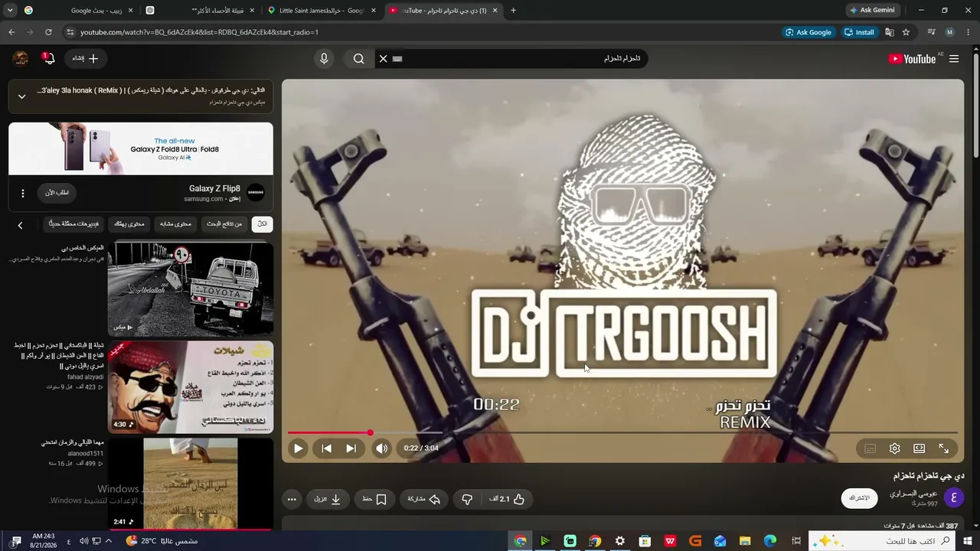
Task: Like the video with 2.1 thousand likes
Action: pos(507,499)
